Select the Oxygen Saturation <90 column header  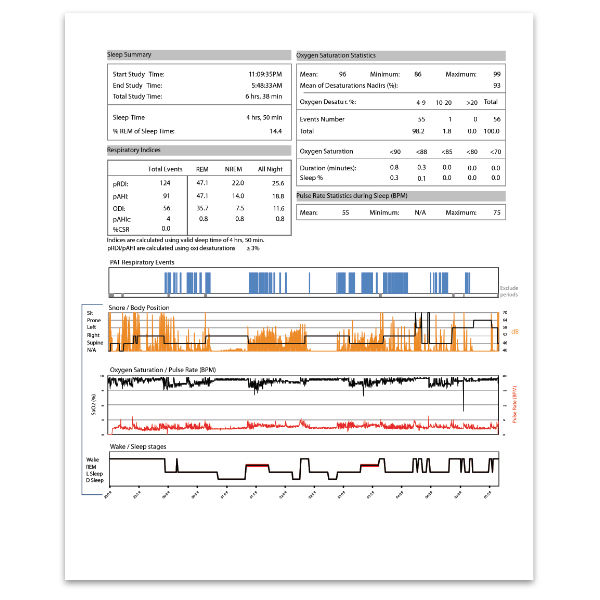[x=395, y=152]
